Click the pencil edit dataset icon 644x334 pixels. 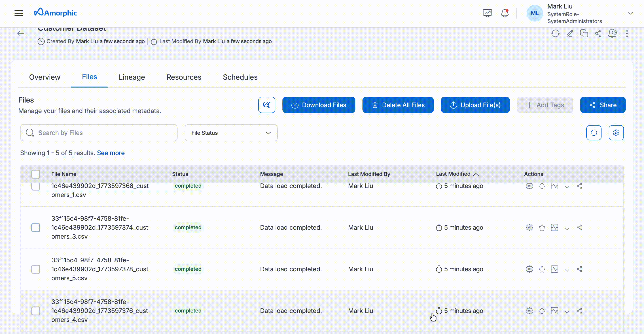point(570,33)
